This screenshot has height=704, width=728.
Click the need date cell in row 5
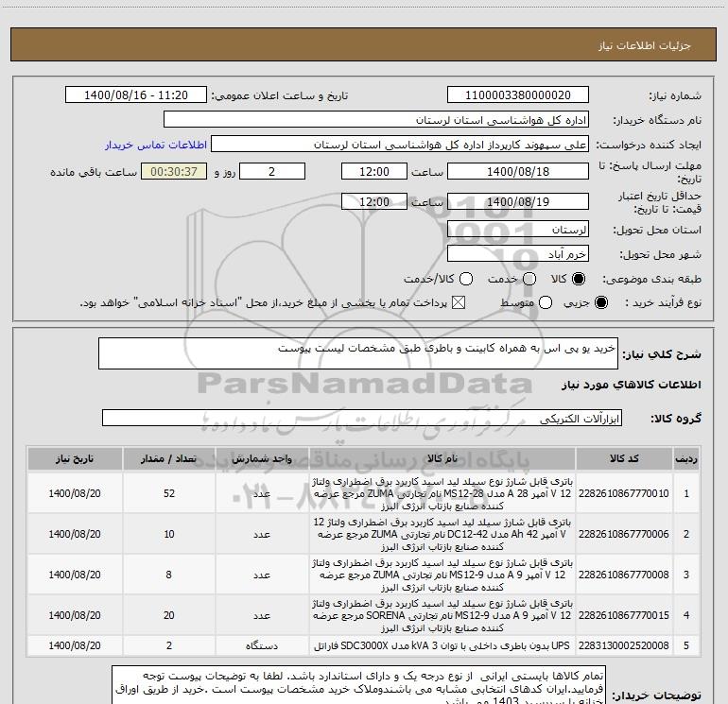75,645
